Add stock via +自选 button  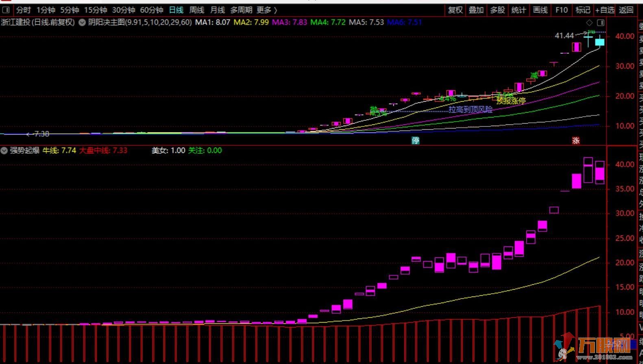tap(605, 10)
